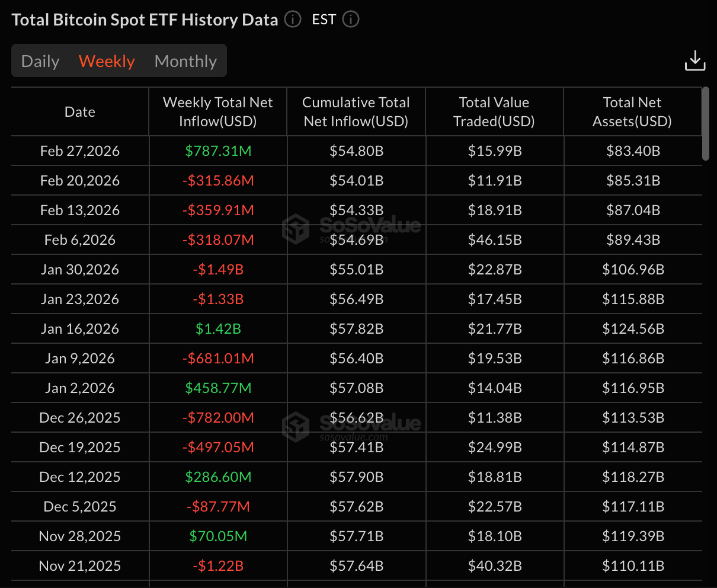Click info icon beside EST label
The height and width of the screenshot is (588, 717).
coord(351,20)
